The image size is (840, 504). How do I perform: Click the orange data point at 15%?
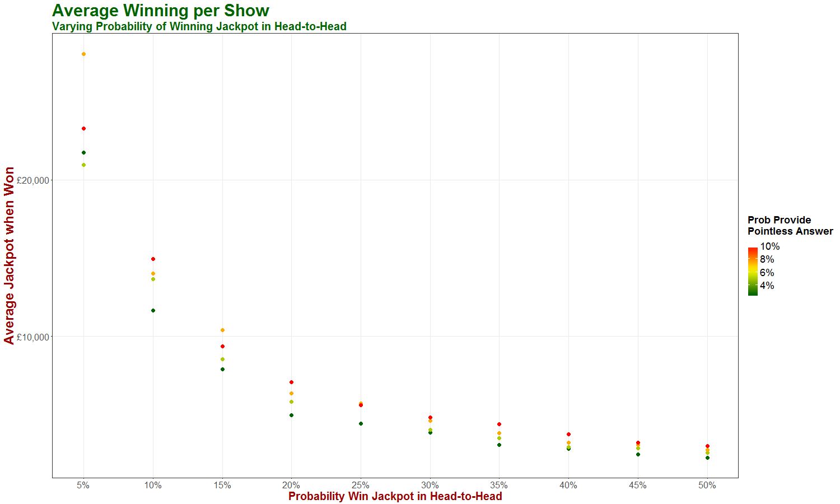222,330
